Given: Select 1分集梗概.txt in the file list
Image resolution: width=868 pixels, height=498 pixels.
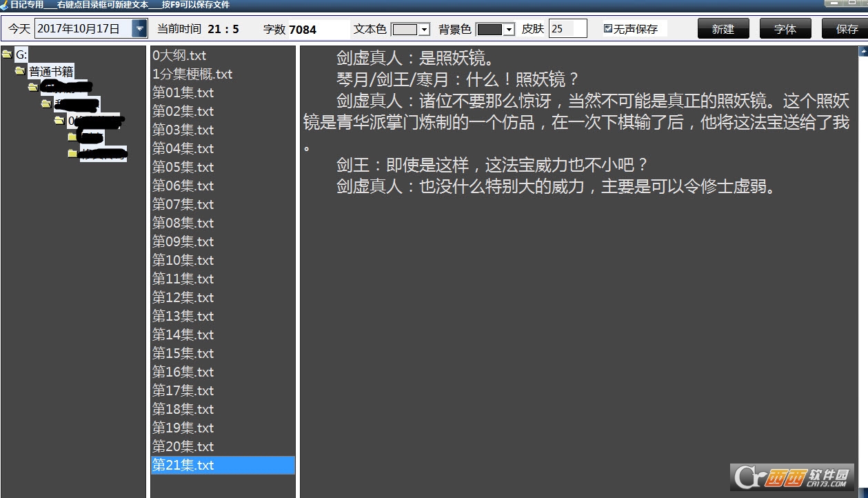Looking at the screenshot, I should [192, 74].
